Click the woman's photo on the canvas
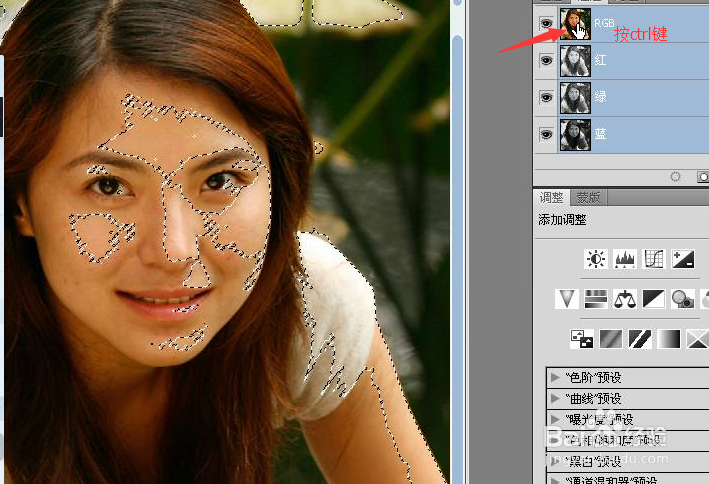The width and height of the screenshot is (709, 484). click(x=226, y=242)
